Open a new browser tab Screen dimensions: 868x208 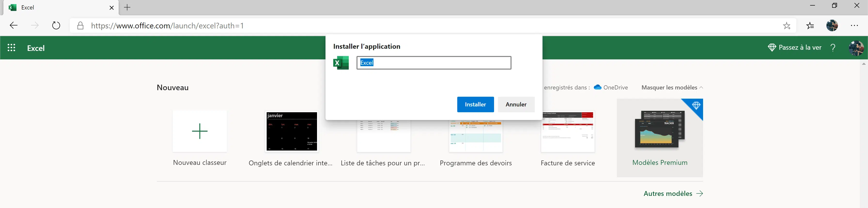click(127, 8)
